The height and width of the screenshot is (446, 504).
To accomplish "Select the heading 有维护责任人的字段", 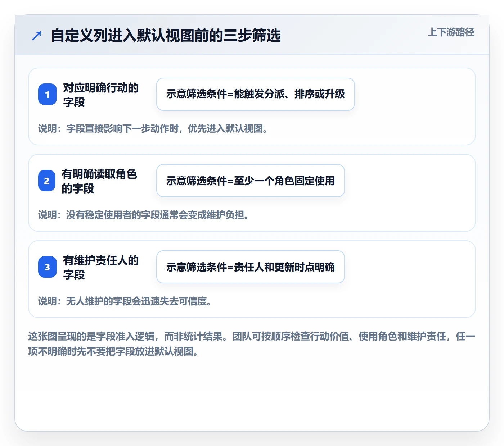I will click(x=101, y=267).
